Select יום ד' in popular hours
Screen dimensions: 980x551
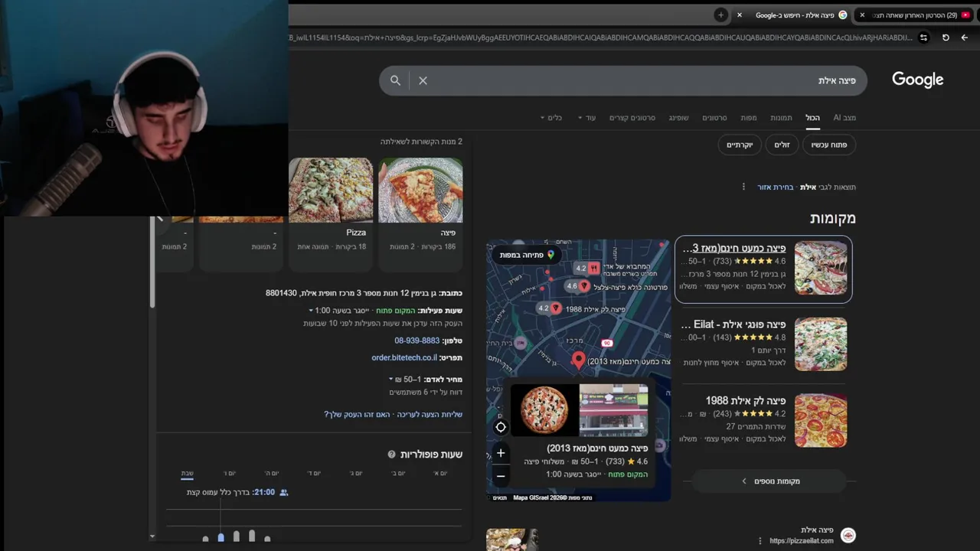tap(314, 473)
